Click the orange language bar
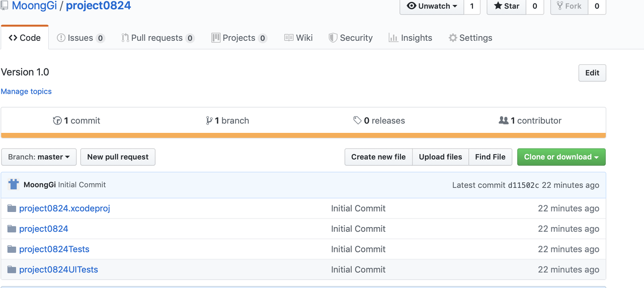 pyautogui.click(x=303, y=135)
